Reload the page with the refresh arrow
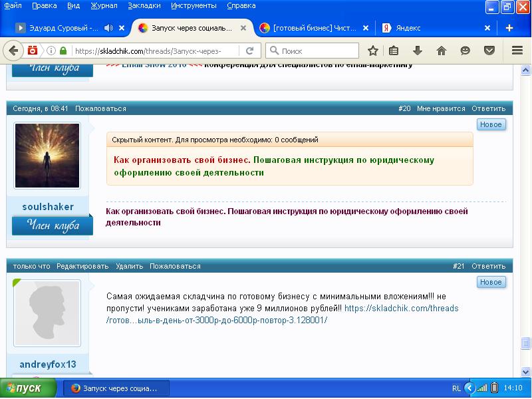The width and height of the screenshot is (532, 399). click(250, 51)
